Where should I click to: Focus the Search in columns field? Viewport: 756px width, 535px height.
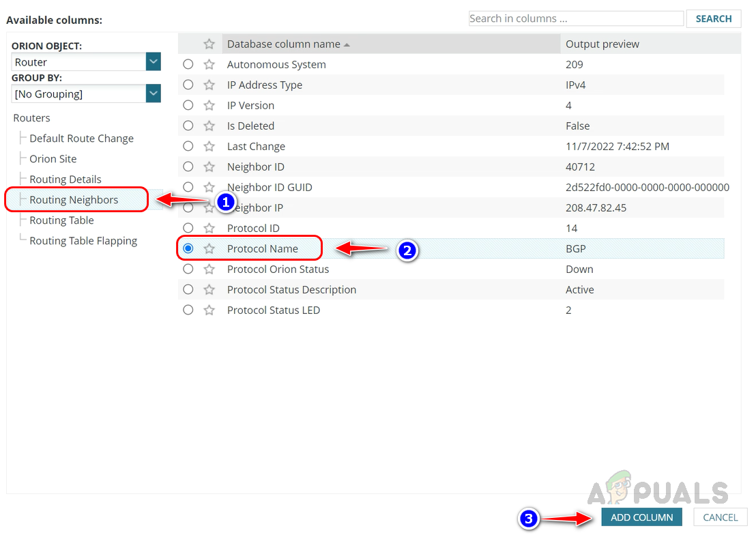pos(576,18)
